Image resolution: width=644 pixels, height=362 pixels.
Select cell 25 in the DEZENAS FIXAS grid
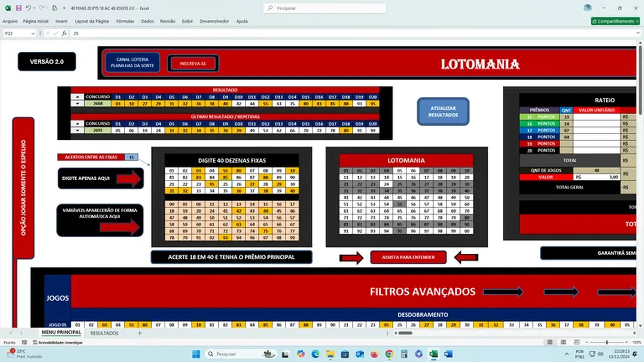225,184
